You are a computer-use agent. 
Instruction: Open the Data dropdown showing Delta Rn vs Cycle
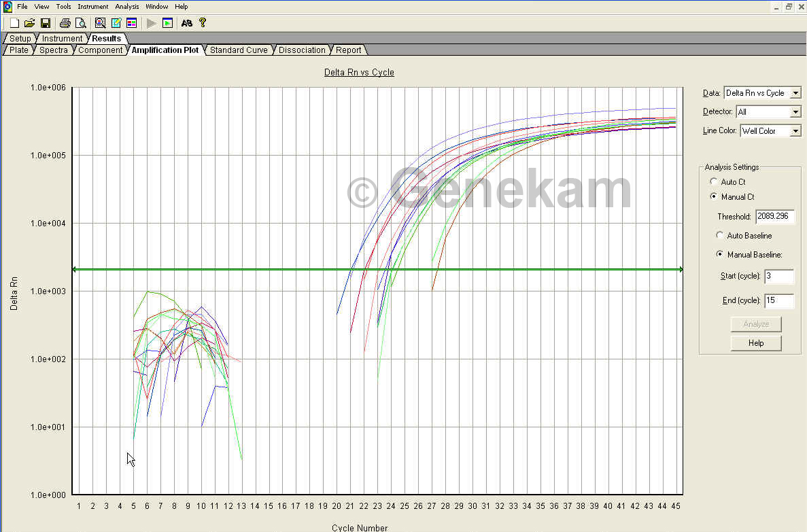click(x=795, y=93)
